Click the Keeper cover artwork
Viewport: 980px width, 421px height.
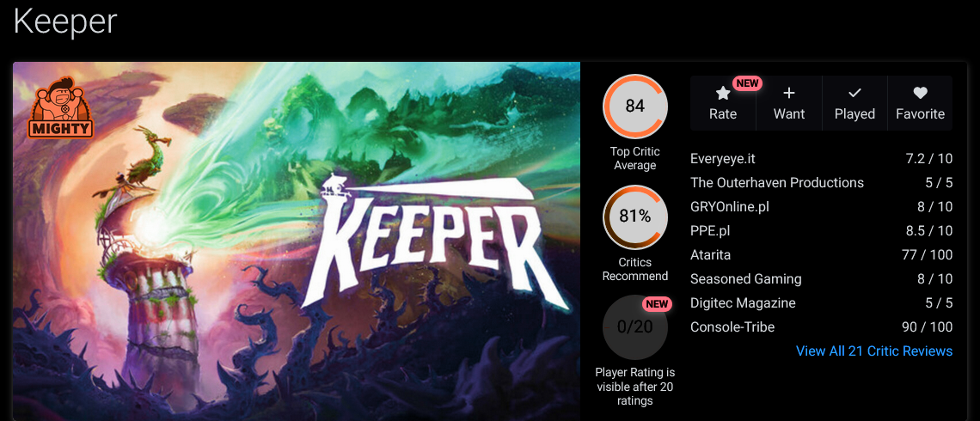pyautogui.click(x=297, y=241)
